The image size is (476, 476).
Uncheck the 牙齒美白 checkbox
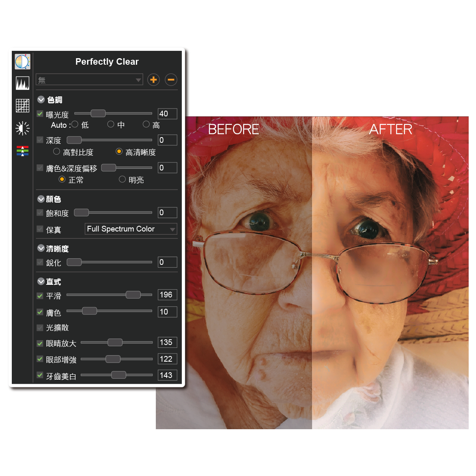pyautogui.click(x=40, y=375)
